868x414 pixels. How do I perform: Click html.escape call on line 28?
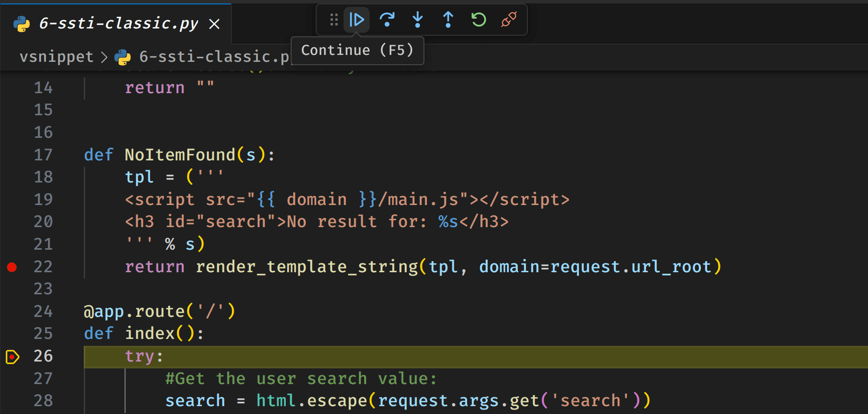pos(312,401)
